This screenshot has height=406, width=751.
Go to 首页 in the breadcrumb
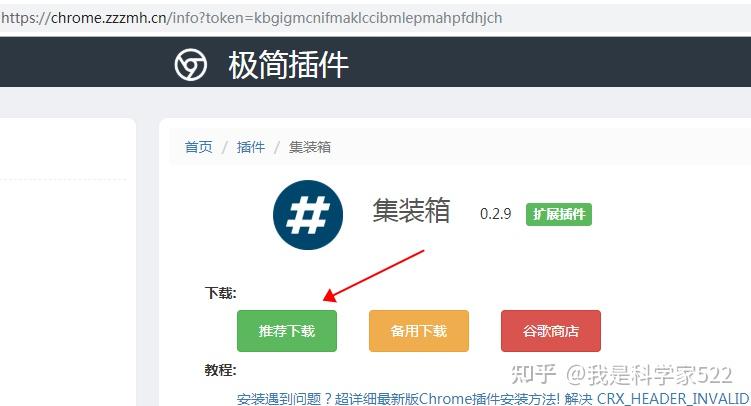199,147
